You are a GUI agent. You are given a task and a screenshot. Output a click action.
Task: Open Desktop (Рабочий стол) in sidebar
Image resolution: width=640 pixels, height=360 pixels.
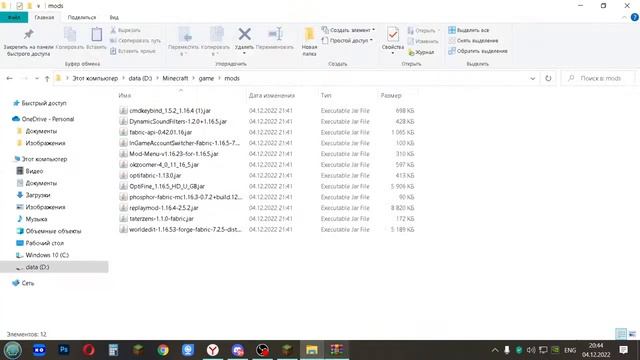[44, 243]
